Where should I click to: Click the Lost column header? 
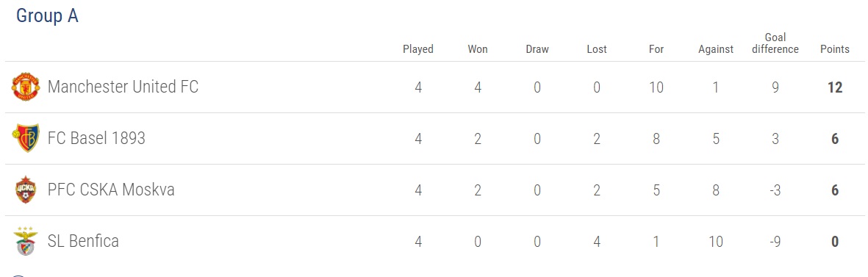597,49
